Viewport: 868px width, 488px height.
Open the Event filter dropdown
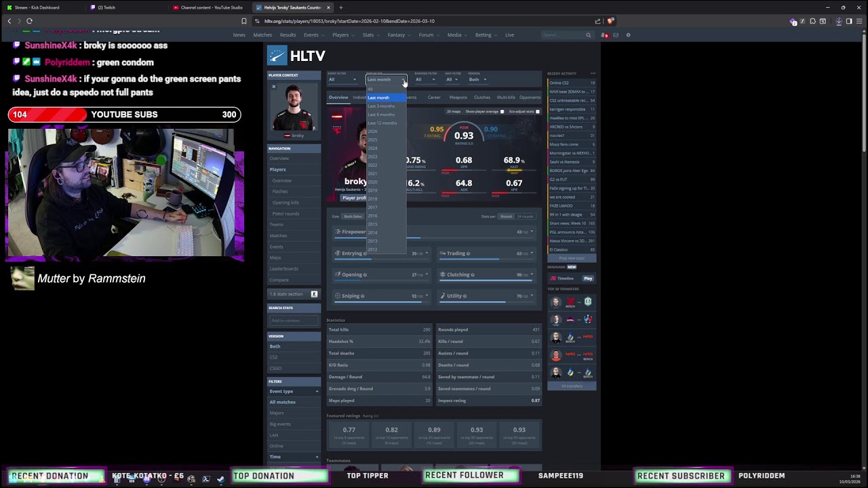(x=342, y=79)
